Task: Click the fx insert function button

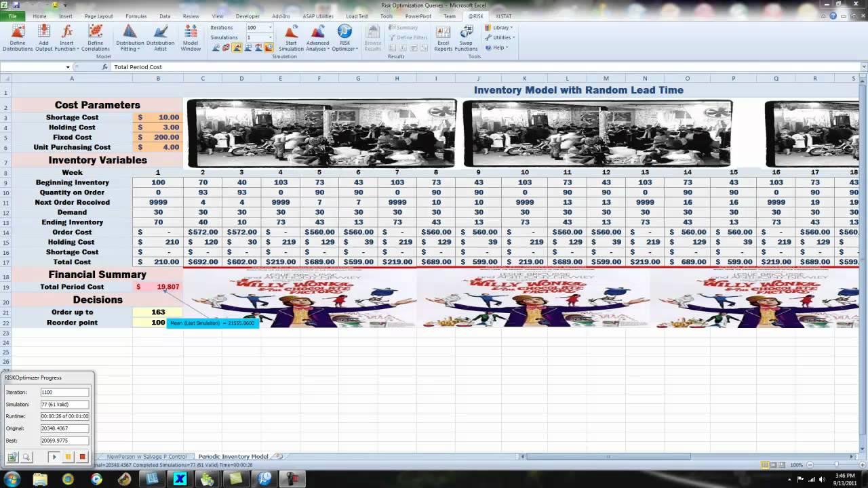Action: point(105,67)
